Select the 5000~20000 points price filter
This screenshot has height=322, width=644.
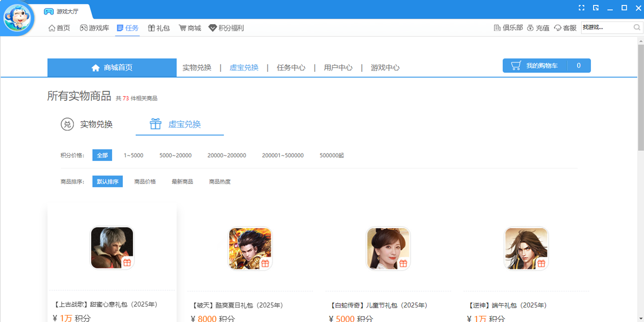tap(176, 155)
